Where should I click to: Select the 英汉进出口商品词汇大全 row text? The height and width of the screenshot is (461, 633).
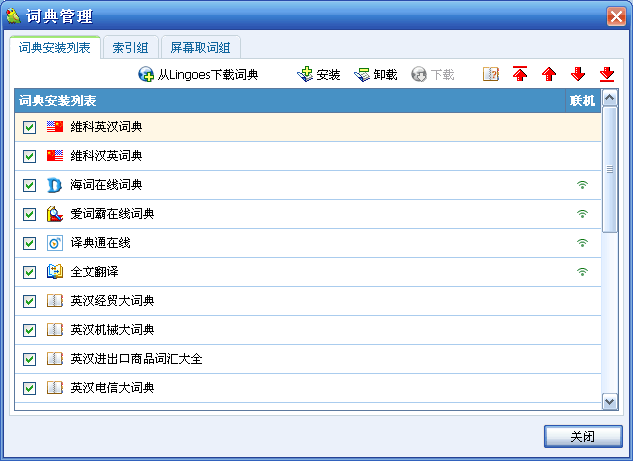tap(136, 359)
